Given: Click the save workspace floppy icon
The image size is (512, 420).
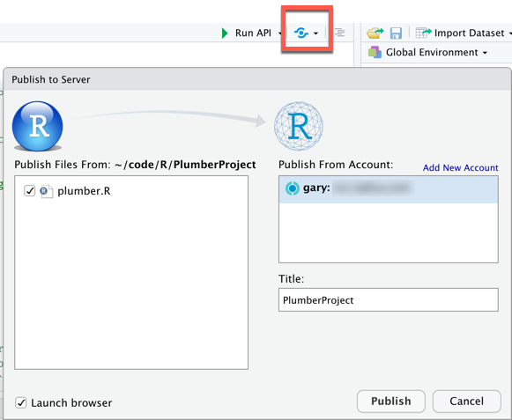Looking at the screenshot, I should click(x=396, y=33).
